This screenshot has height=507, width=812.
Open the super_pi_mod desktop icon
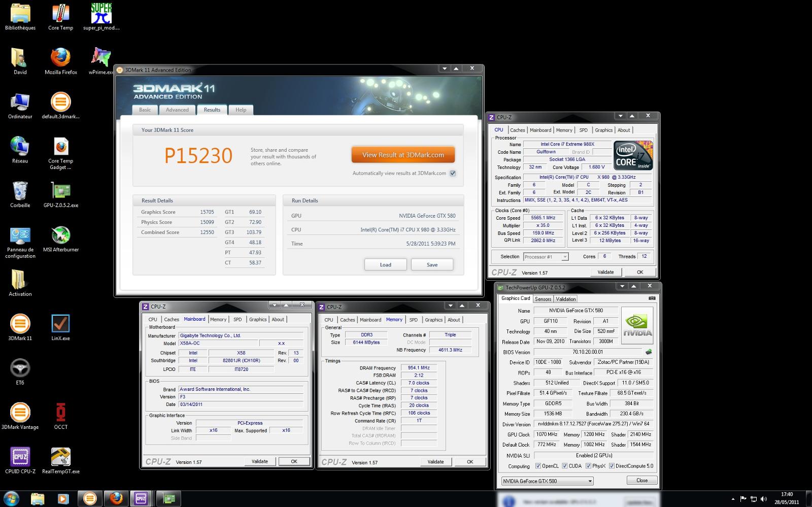[x=101, y=17]
